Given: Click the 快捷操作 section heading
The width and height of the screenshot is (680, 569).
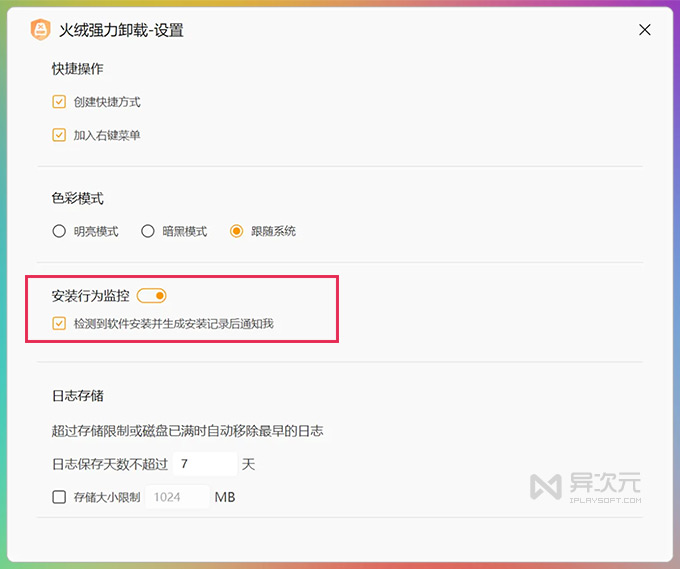Looking at the screenshot, I should tap(78, 69).
